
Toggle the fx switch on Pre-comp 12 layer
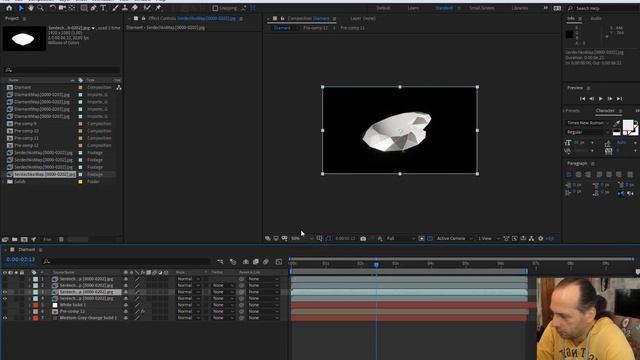143,311
